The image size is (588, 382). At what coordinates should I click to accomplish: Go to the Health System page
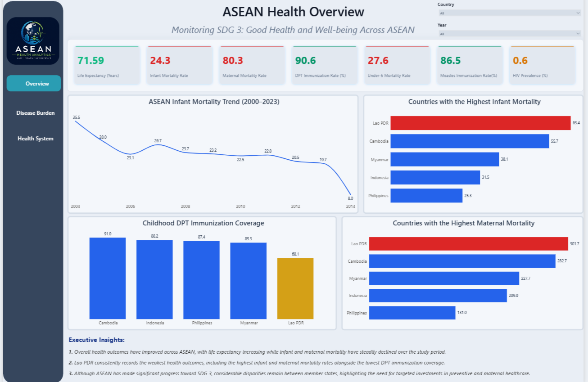coord(36,139)
